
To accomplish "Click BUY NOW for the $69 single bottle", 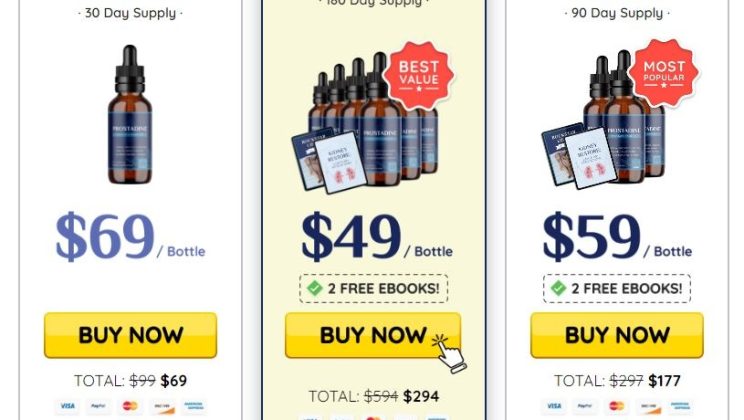I will coord(130,335).
